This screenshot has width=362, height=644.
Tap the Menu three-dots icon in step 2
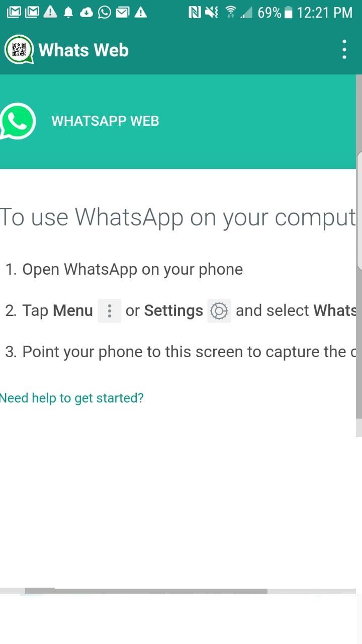tap(109, 311)
